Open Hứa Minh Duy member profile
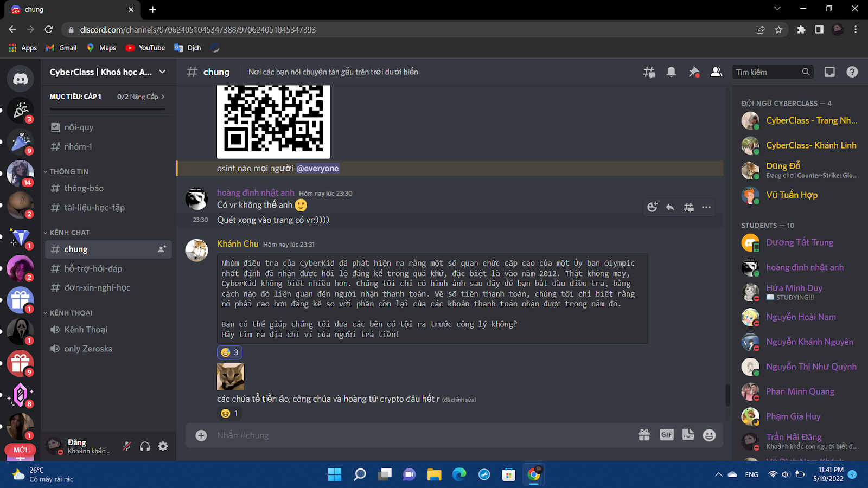The height and width of the screenshot is (488, 868). (x=800, y=292)
